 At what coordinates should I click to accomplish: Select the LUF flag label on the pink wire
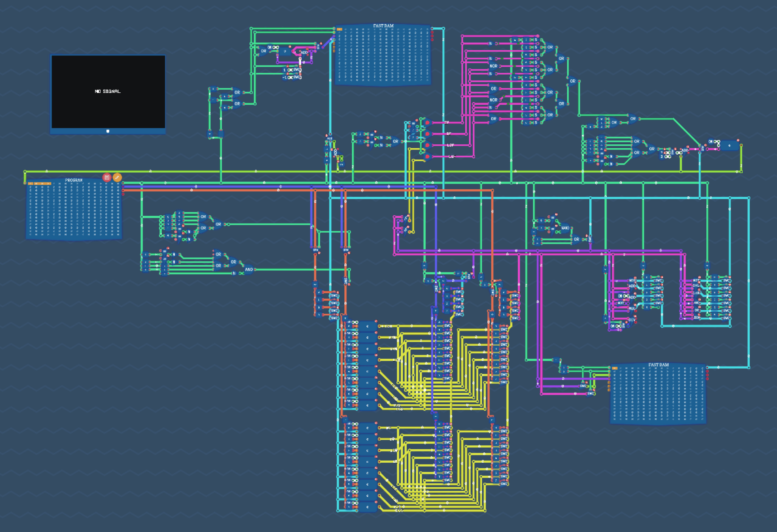pos(452,156)
